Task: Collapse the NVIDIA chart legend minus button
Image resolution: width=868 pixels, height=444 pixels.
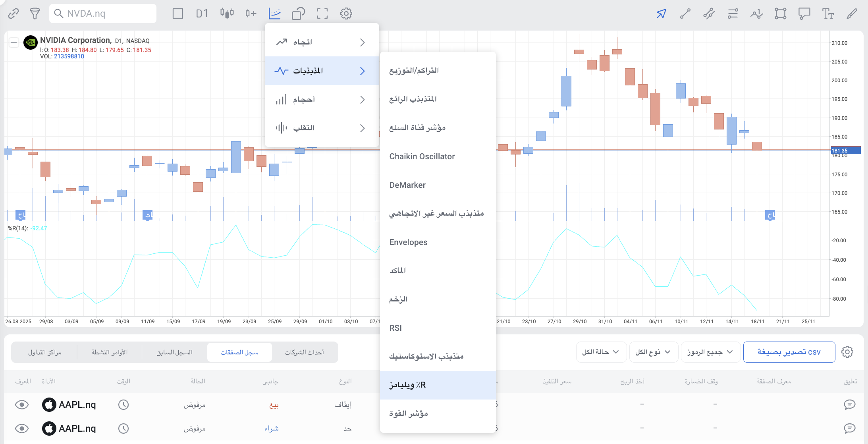Action: click(14, 42)
